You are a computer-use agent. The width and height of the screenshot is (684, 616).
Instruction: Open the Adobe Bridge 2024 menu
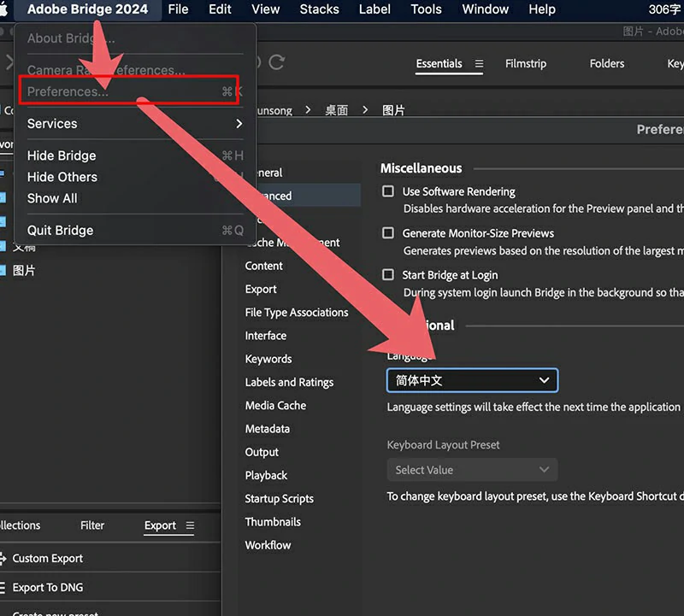[88, 9]
